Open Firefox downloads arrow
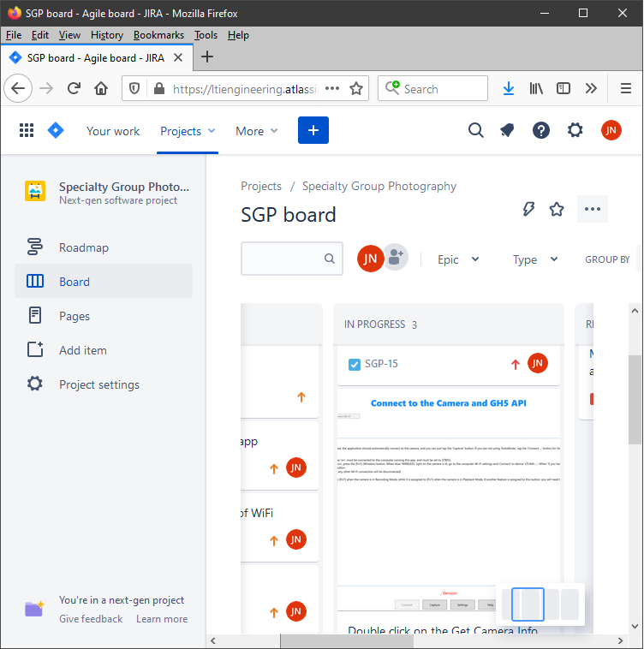This screenshot has height=649, width=644. click(508, 88)
